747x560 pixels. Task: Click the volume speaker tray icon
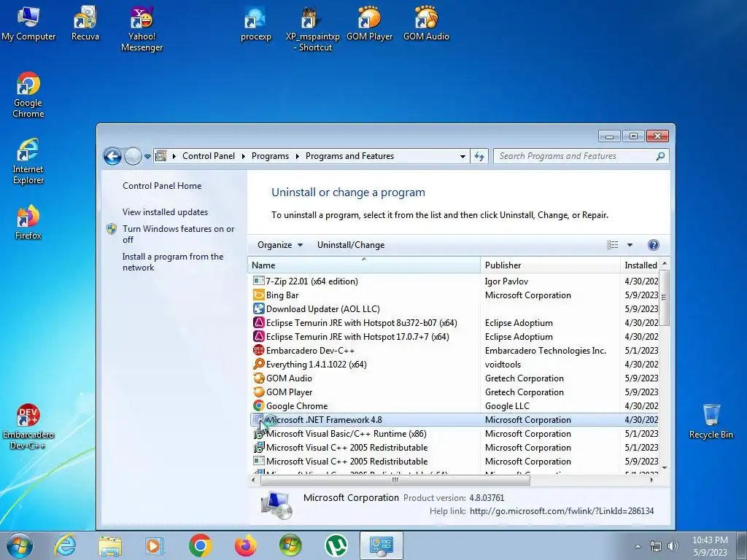coord(673,546)
